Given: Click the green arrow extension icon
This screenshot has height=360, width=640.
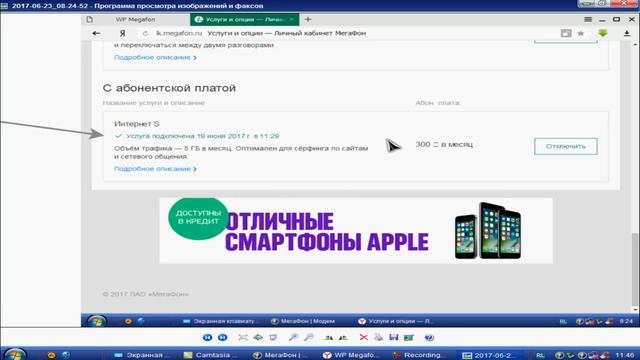Looking at the screenshot, I should pos(603,33).
